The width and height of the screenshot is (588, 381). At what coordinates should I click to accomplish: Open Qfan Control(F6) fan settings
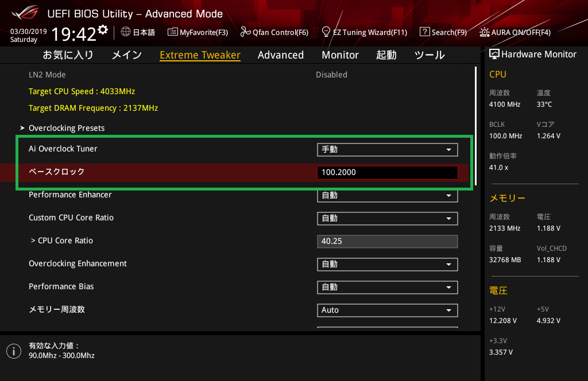click(274, 32)
